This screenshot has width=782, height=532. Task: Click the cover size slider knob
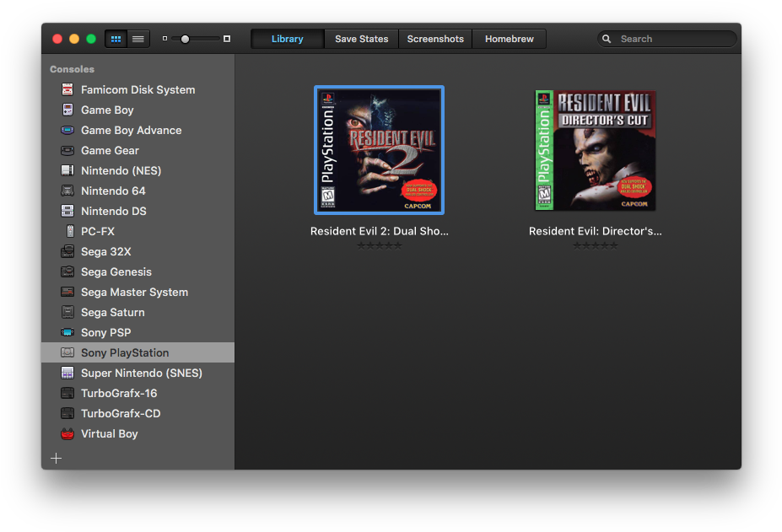pyautogui.click(x=185, y=39)
